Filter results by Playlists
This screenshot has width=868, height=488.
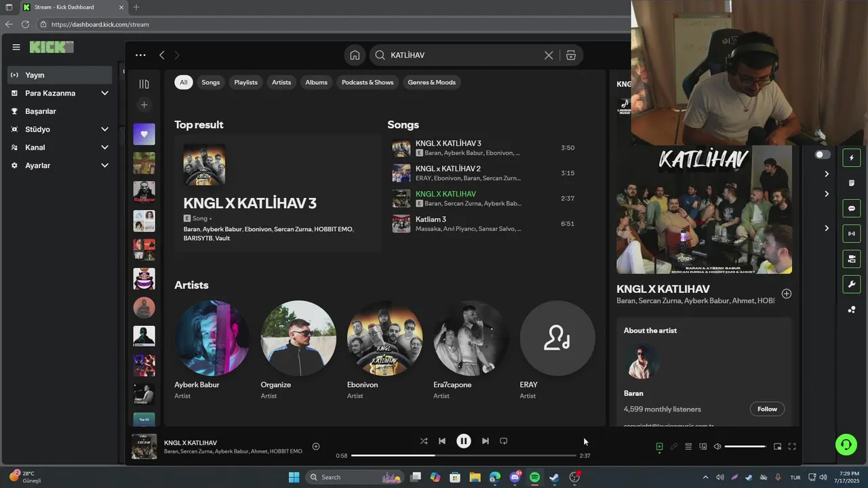[x=246, y=82]
